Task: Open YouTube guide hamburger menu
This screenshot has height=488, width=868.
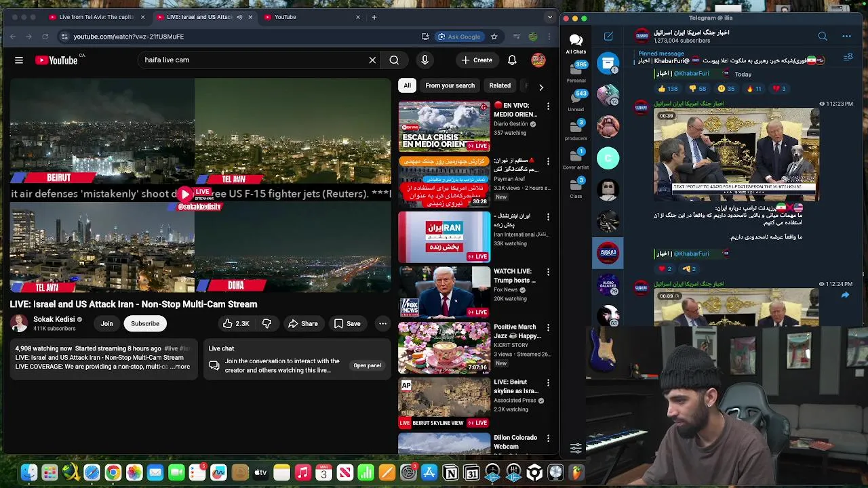Action: tap(19, 60)
